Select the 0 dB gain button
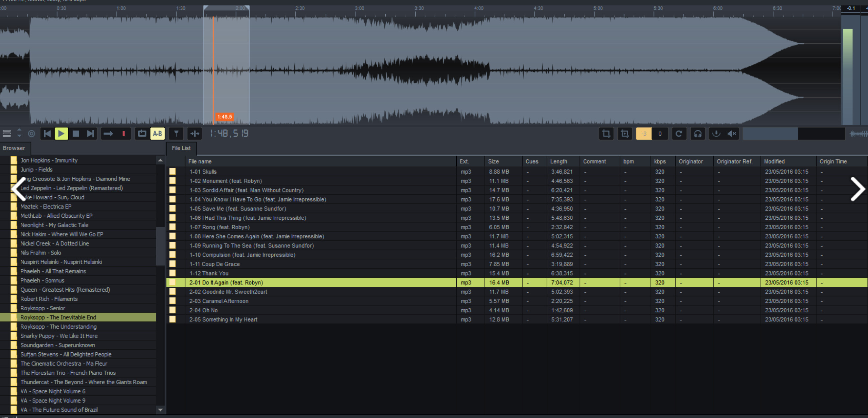This screenshot has width=868, height=418. [x=660, y=134]
